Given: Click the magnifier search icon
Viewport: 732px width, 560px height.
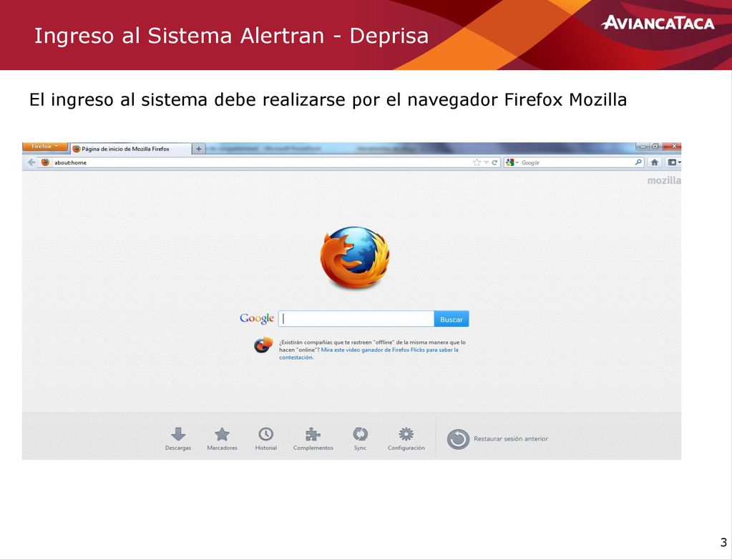Looking at the screenshot, I should coord(638,162).
